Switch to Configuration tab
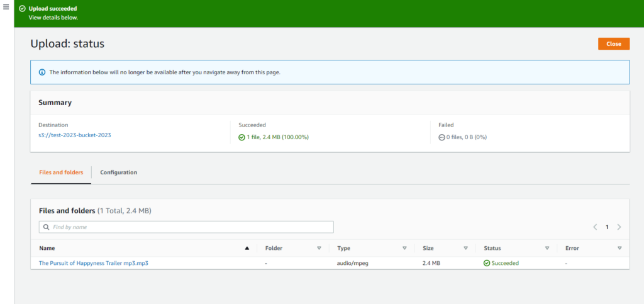This screenshot has width=644, height=304. [x=119, y=172]
